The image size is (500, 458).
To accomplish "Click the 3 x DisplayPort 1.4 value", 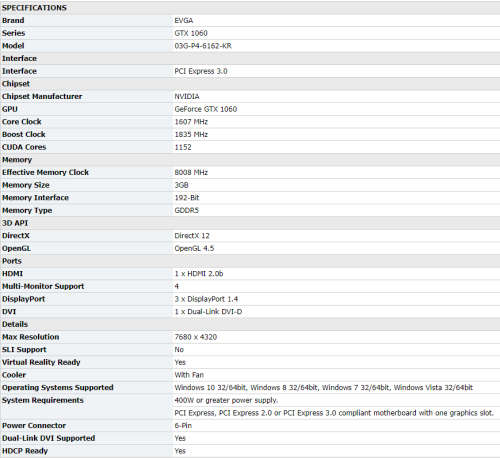I will [x=206, y=299].
